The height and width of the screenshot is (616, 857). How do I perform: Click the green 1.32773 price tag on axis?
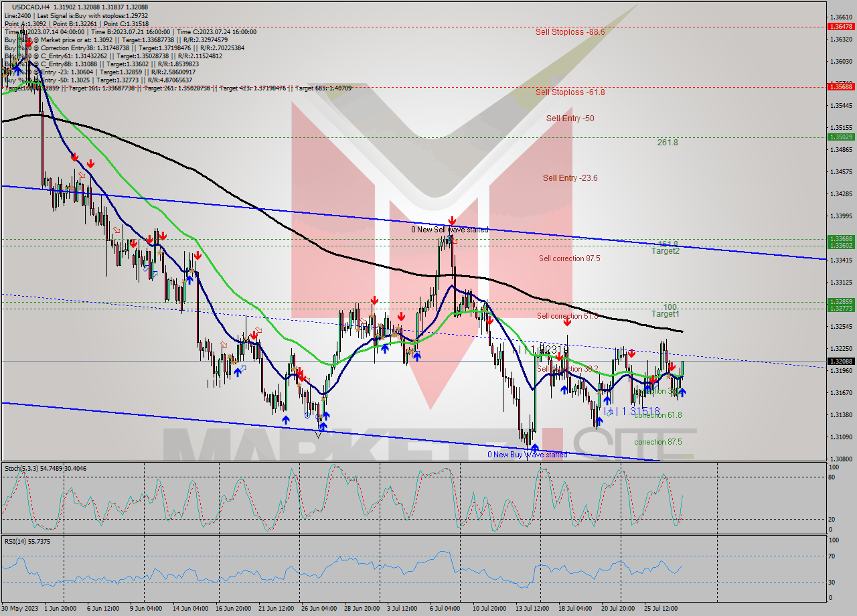tap(840, 308)
